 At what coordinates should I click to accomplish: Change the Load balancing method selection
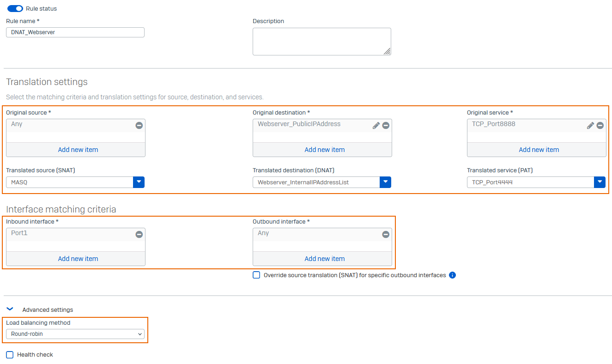pos(75,334)
